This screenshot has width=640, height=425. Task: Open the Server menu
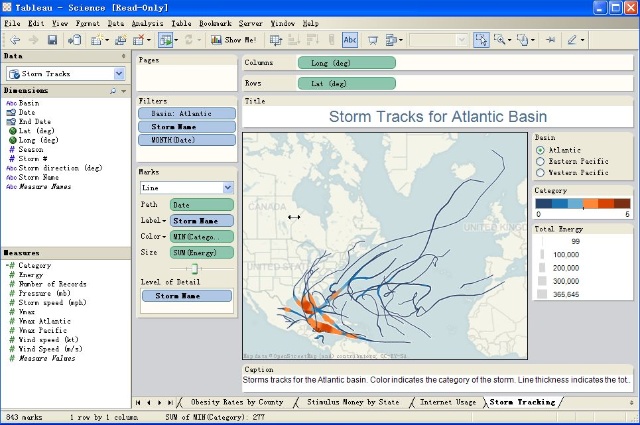coord(251,23)
